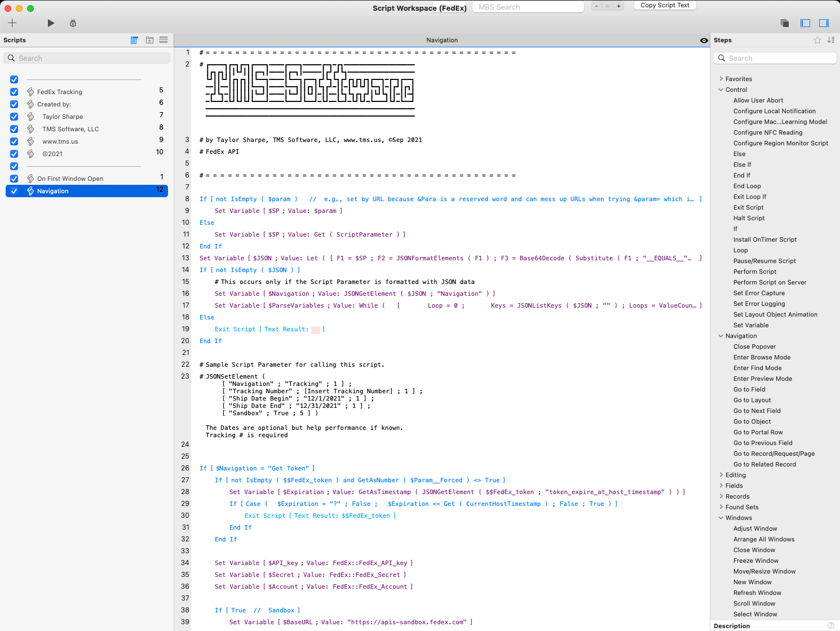The width and height of the screenshot is (840, 631).
Task: Click the Navigation script icon
Action: [x=30, y=191]
